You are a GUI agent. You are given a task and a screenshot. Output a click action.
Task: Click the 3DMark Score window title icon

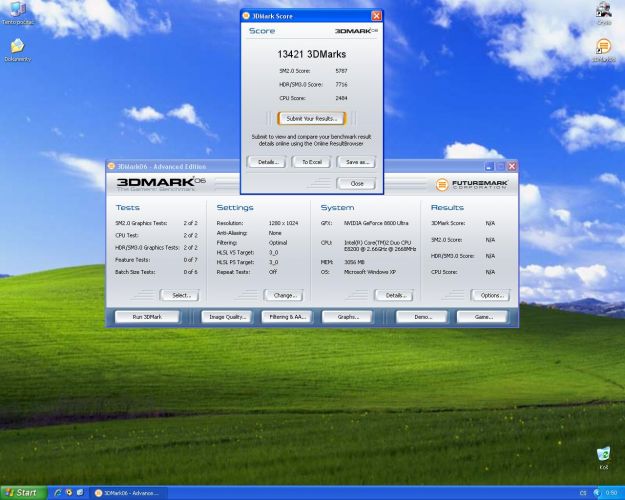tap(246, 16)
